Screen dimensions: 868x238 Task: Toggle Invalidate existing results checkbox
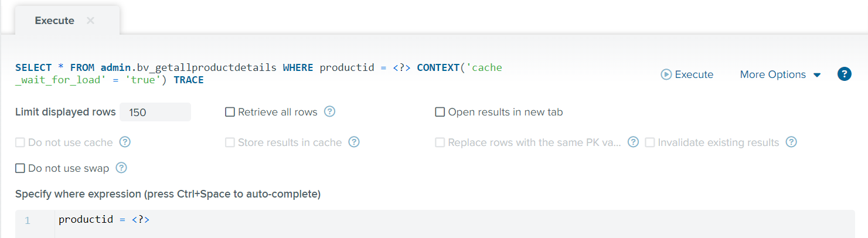[650, 142]
